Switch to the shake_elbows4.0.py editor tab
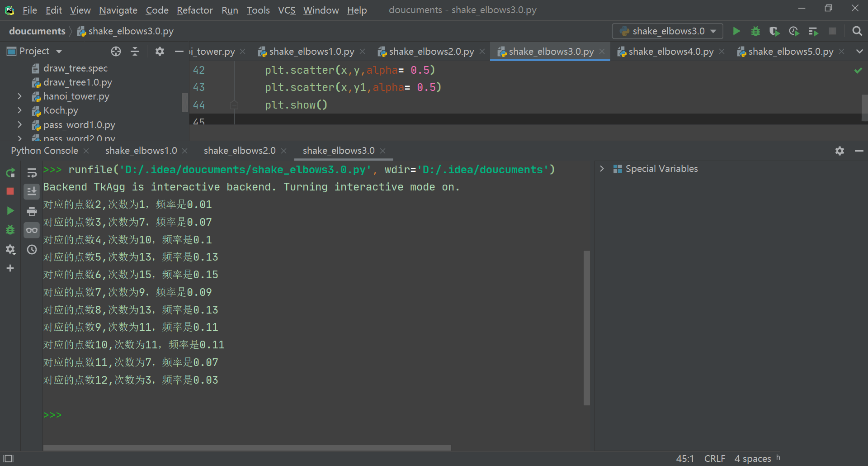Image resolution: width=868 pixels, height=466 pixels. click(671, 52)
